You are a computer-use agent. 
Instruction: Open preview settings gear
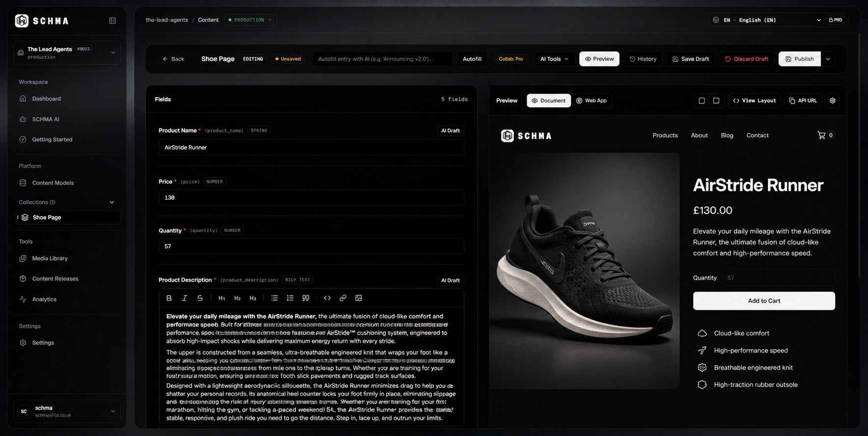click(833, 101)
